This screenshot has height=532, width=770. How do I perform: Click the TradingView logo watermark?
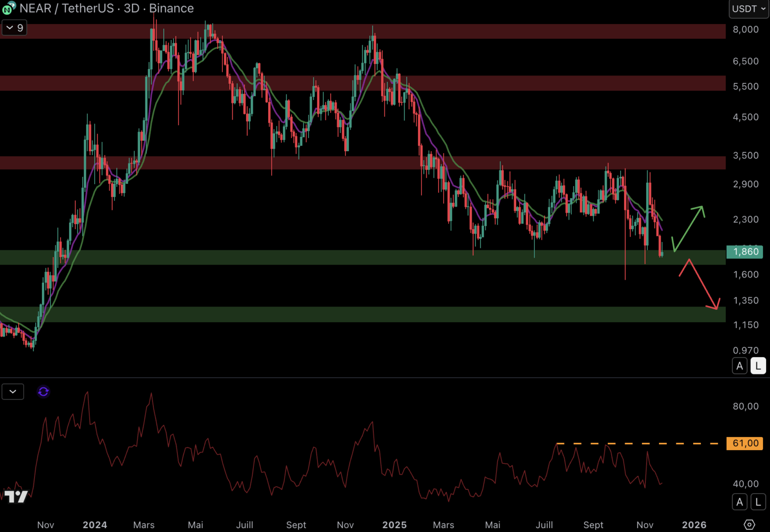point(16,497)
